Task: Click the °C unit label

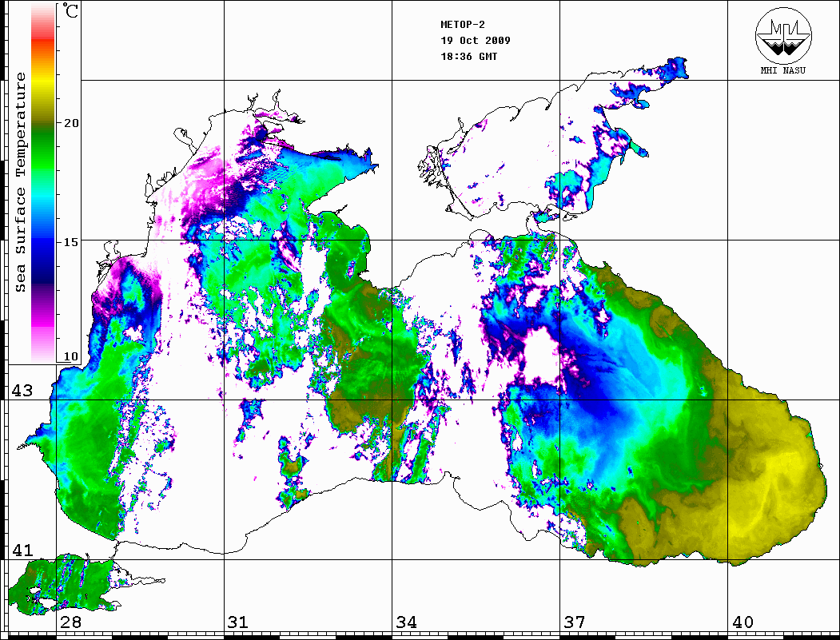Action: pyautogui.click(x=70, y=10)
